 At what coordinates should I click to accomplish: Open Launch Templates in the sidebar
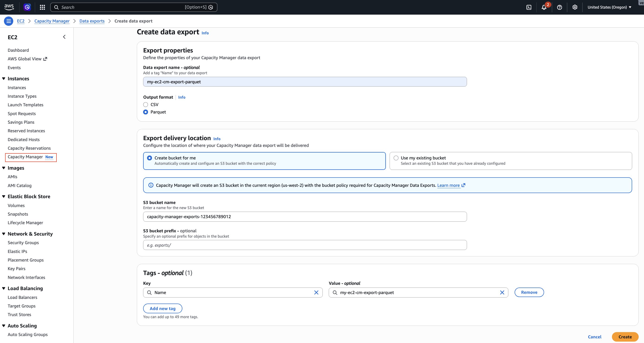point(26,105)
